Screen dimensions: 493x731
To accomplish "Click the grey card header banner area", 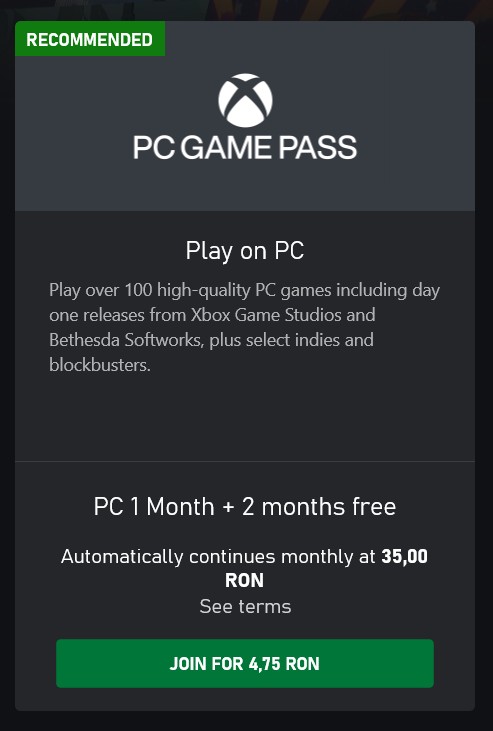I will [x=245, y=116].
